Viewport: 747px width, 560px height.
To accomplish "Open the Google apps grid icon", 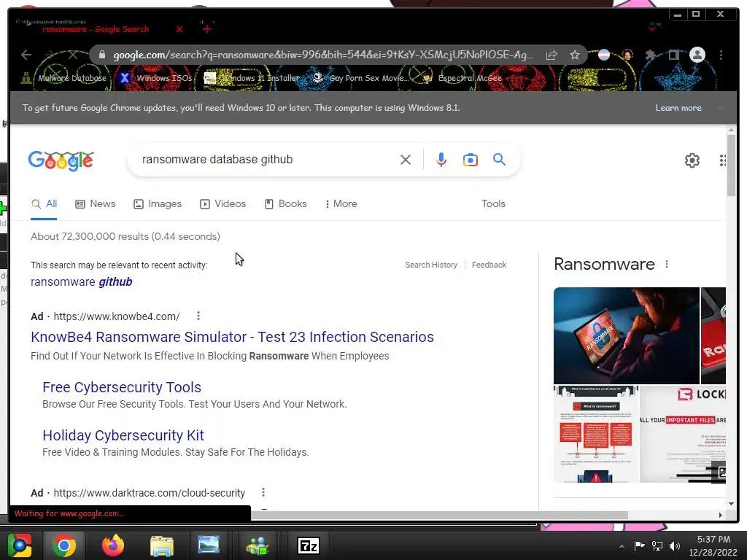I will [x=722, y=160].
